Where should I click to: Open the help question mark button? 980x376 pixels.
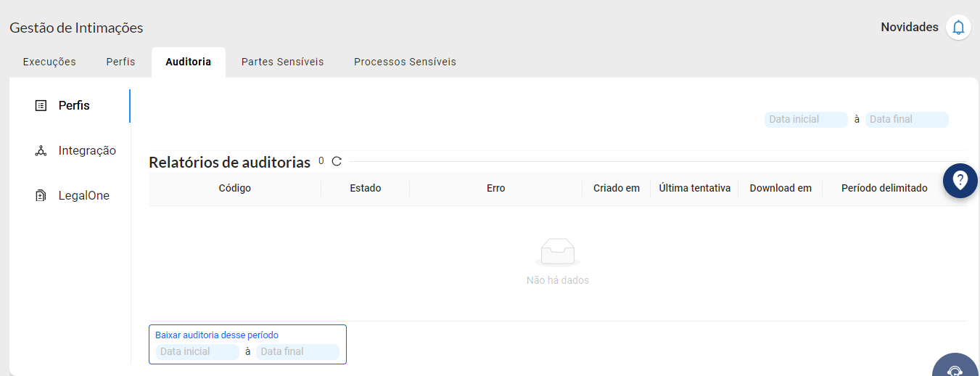click(960, 180)
